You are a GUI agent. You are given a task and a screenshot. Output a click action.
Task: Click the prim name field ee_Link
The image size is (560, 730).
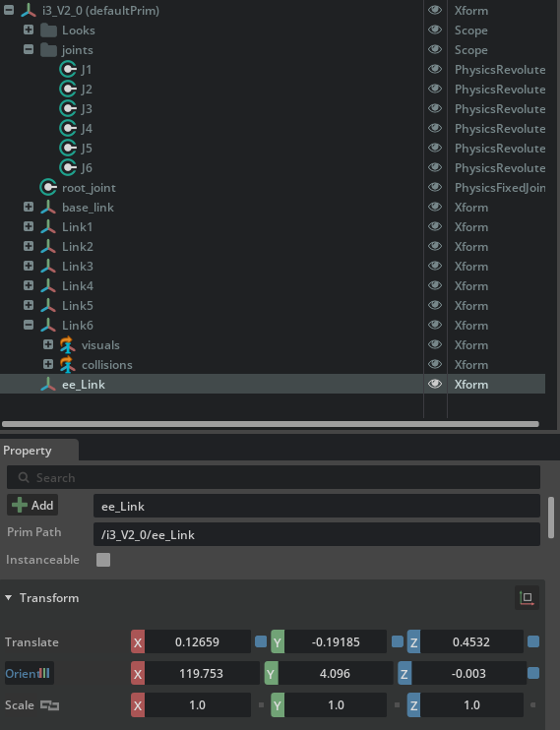click(317, 506)
